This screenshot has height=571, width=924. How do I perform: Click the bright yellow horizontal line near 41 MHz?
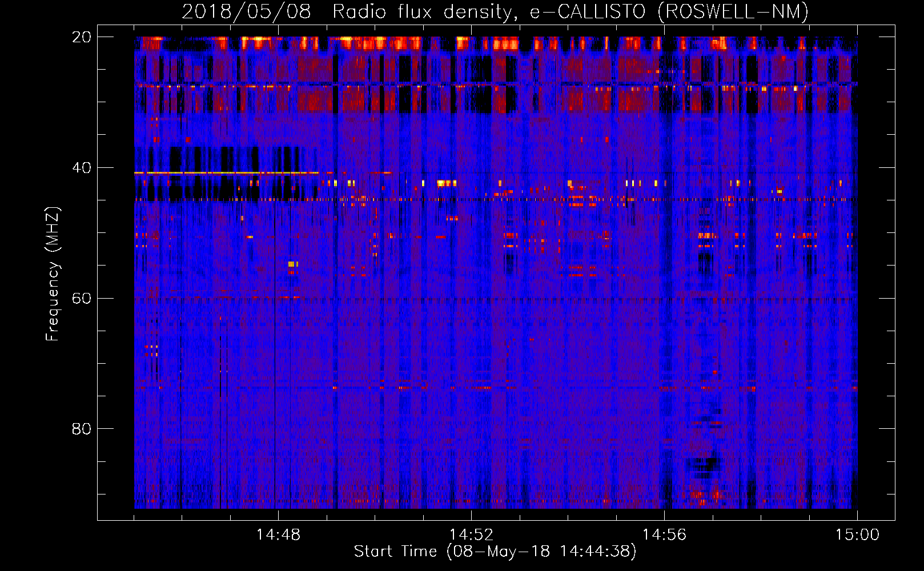pyautogui.click(x=227, y=172)
